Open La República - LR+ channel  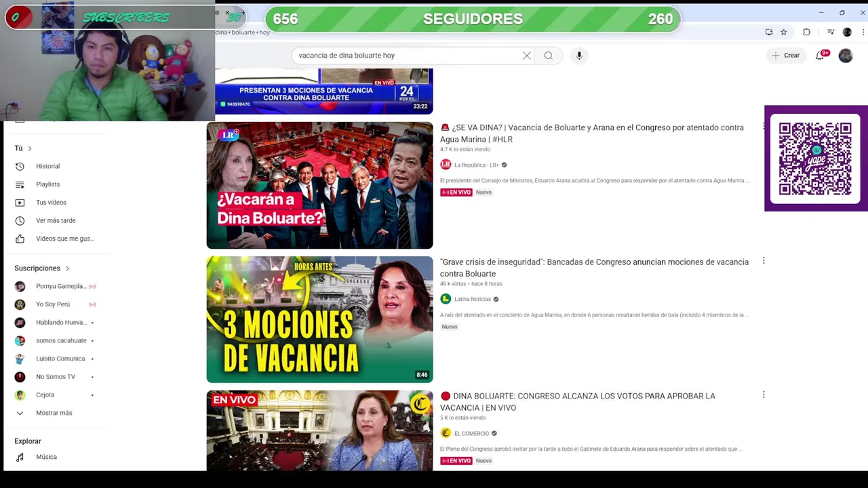(477, 165)
